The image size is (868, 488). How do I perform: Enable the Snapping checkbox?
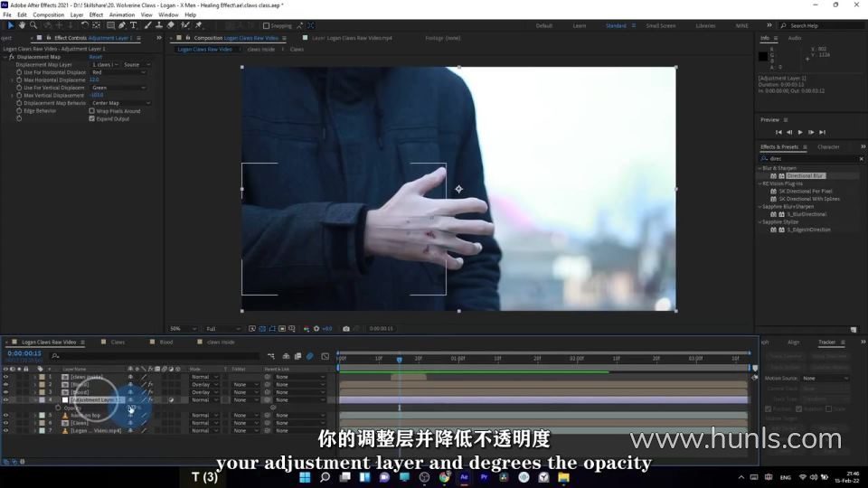coord(266,25)
